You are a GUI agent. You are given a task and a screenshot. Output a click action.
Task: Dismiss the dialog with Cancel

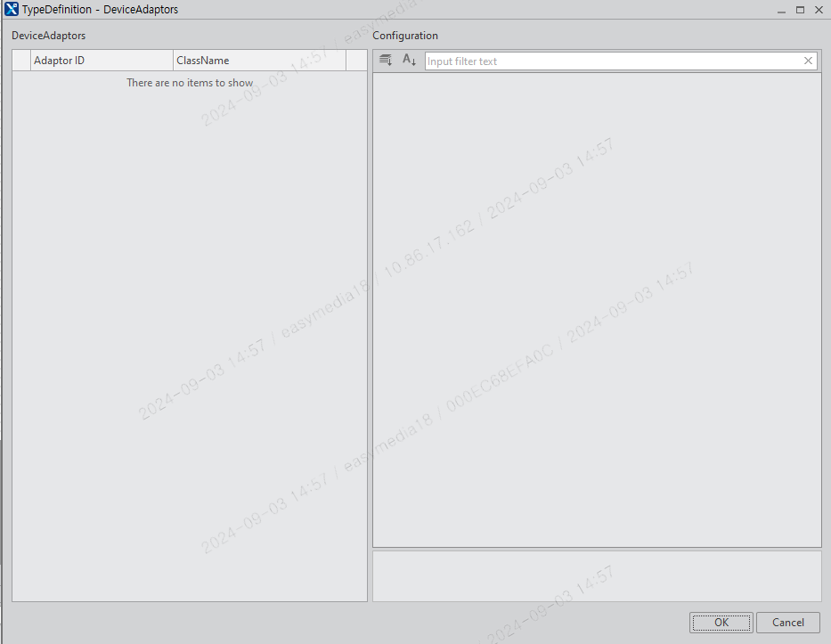coord(787,622)
